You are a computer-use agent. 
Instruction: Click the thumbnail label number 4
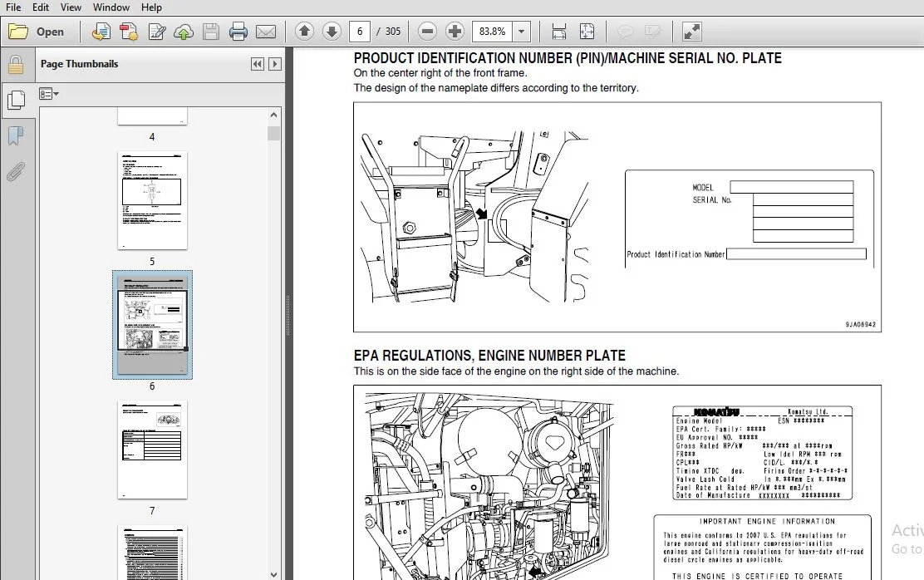(152, 137)
